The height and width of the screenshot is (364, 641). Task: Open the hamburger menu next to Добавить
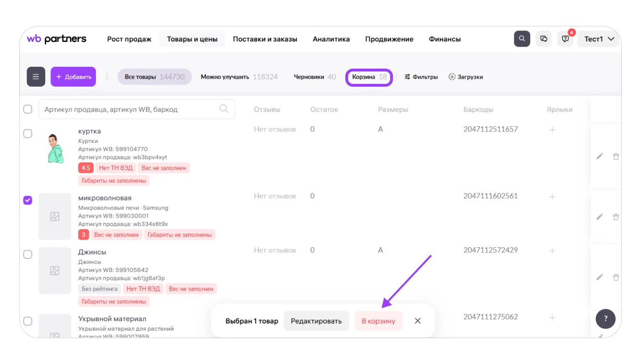click(x=36, y=77)
